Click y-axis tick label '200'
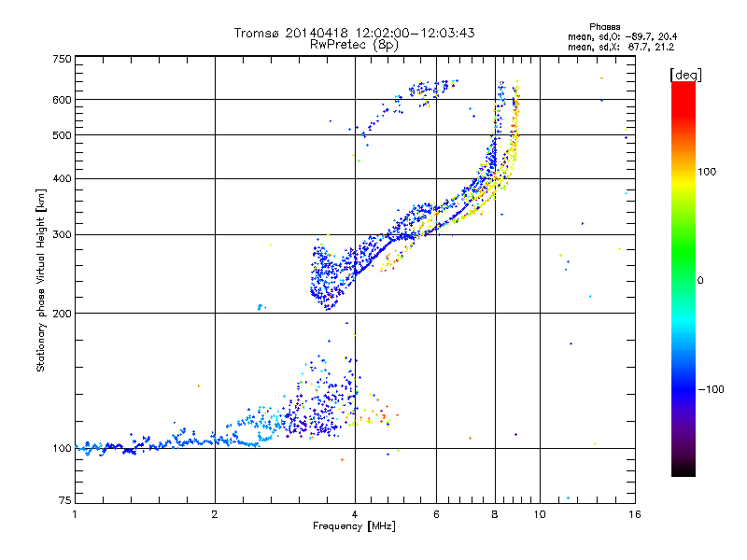747x560 pixels. point(63,314)
